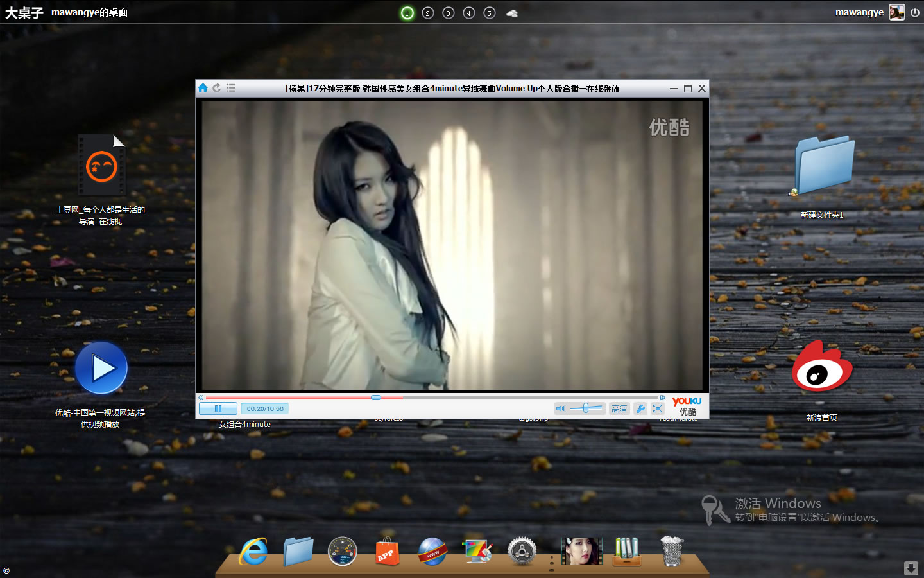The width and height of the screenshot is (924, 578).
Task: Click the power icon in the top right
Action: pyautogui.click(x=915, y=12)
